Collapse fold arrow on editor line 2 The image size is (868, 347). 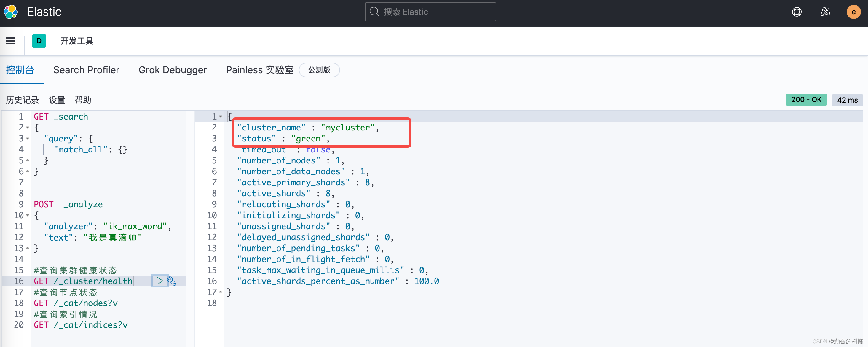point(28,128)
